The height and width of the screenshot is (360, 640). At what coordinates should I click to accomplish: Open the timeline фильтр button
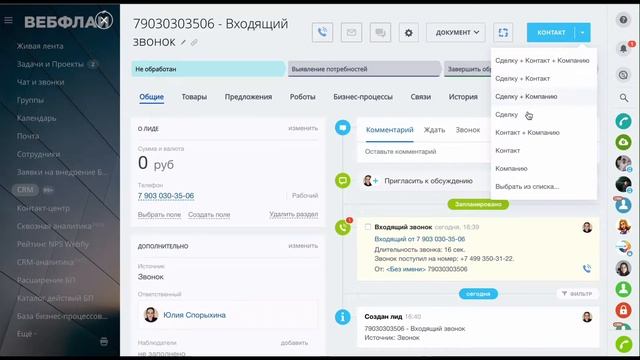(577, 293)
